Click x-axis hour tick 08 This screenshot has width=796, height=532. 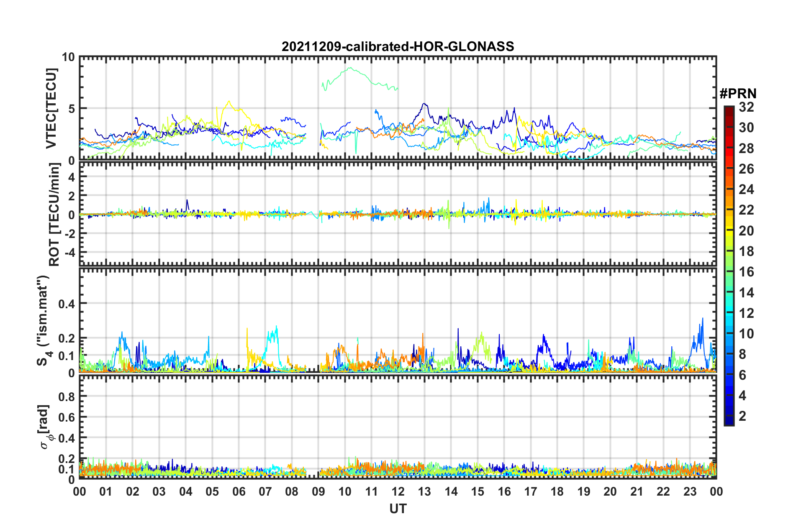[292, 491]
